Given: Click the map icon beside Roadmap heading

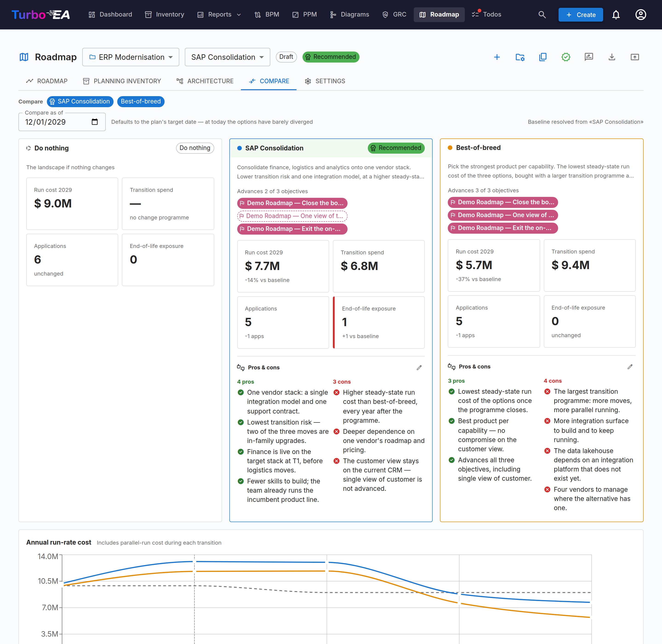Looking at the screenshot, I should click(x=24, y=57).
